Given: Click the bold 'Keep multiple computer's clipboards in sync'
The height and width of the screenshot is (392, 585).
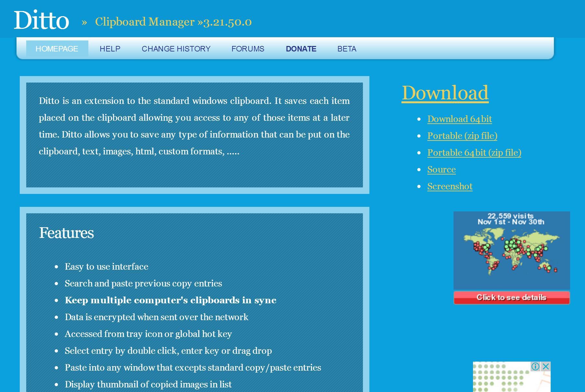Looking at the screenshot, I should coord(171,300).
